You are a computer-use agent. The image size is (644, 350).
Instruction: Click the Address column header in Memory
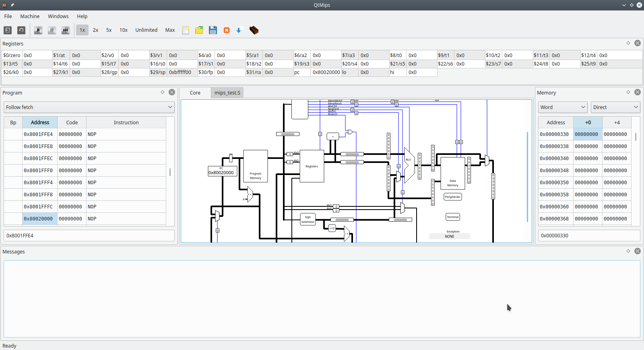[x=556, y=123]
